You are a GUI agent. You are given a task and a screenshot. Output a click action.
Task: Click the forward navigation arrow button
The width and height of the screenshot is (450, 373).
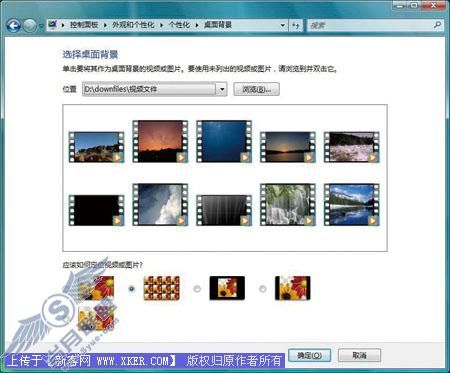30,25
